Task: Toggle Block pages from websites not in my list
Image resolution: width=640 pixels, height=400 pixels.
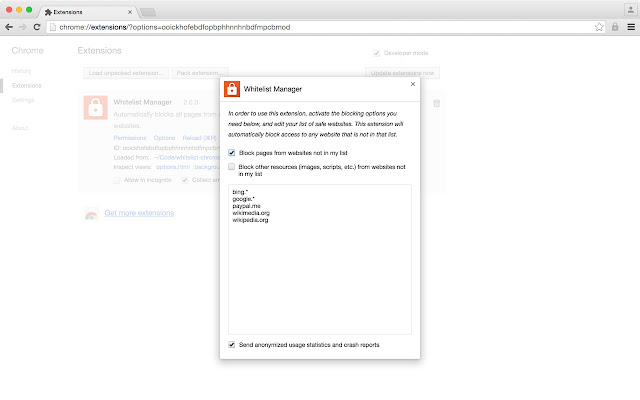Action: (x=231, y=153)
